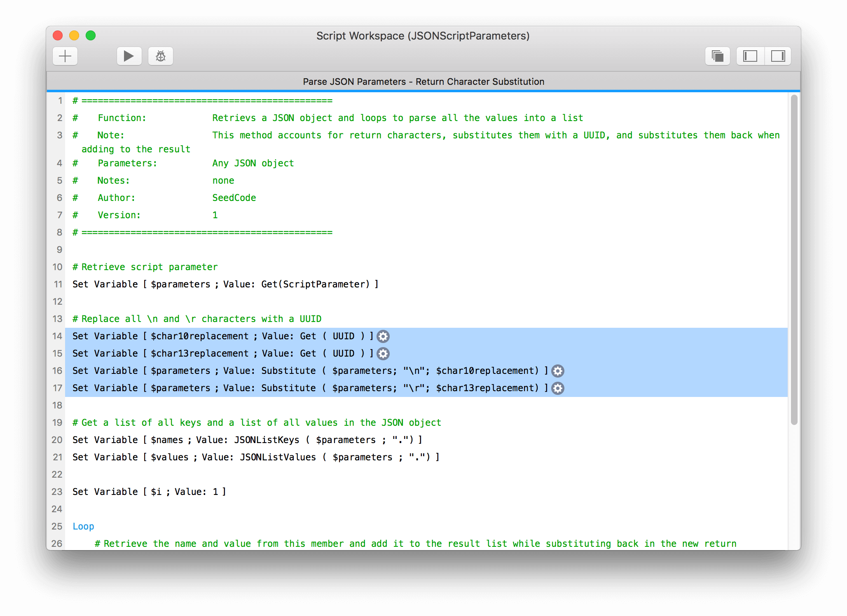
Task: Open gear options on line 15
Action: (383, 354)
